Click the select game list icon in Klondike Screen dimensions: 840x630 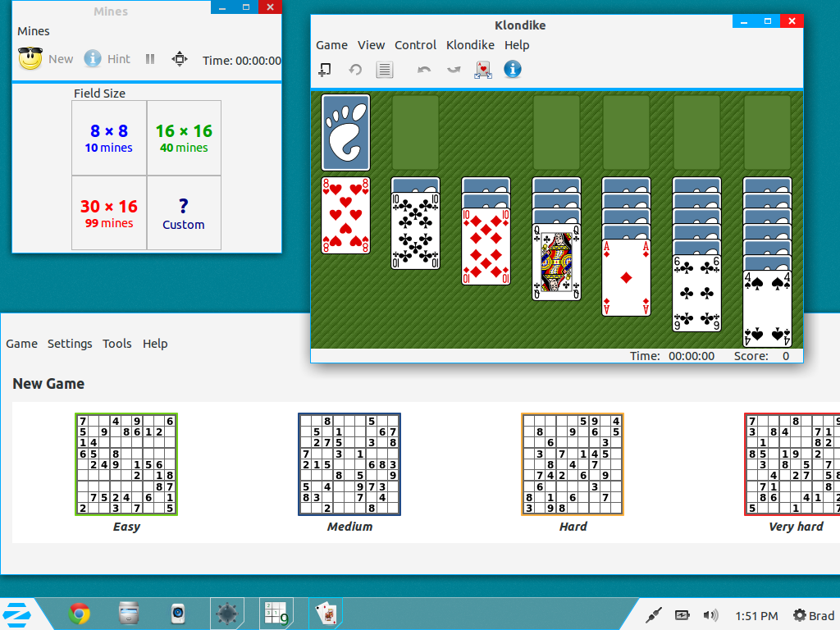pyautogui.click(x=385, y=70)
